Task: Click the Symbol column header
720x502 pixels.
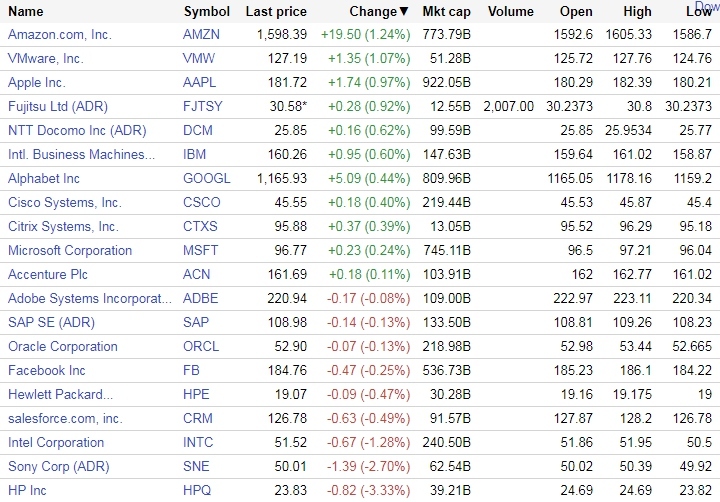Action: coord(207,12)
